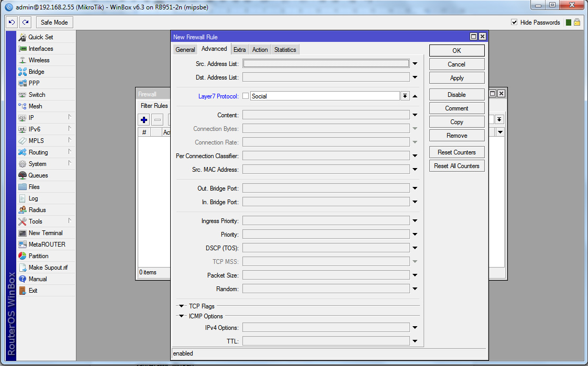Open MPLS submenu
588x366 pixels.
point(46,141)
